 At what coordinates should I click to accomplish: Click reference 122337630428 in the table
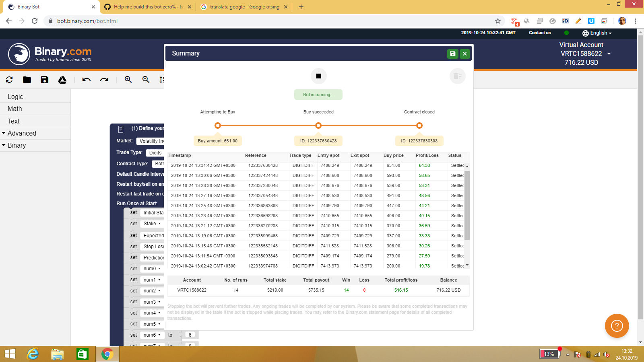point(263,165)
